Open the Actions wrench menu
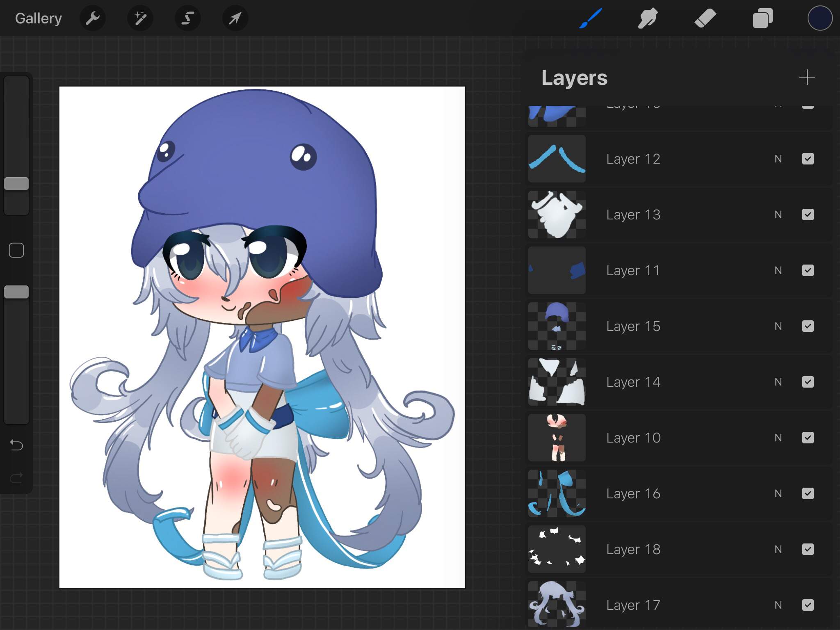Screen dimensions: 840x630 [93, 18]
